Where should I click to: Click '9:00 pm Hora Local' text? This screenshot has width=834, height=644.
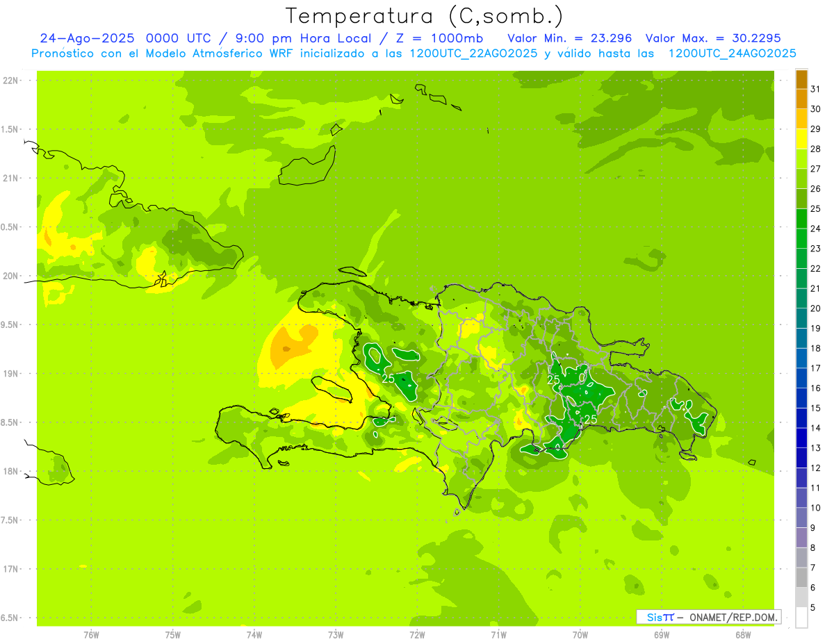pyautogui.click(x=301, y=38)
